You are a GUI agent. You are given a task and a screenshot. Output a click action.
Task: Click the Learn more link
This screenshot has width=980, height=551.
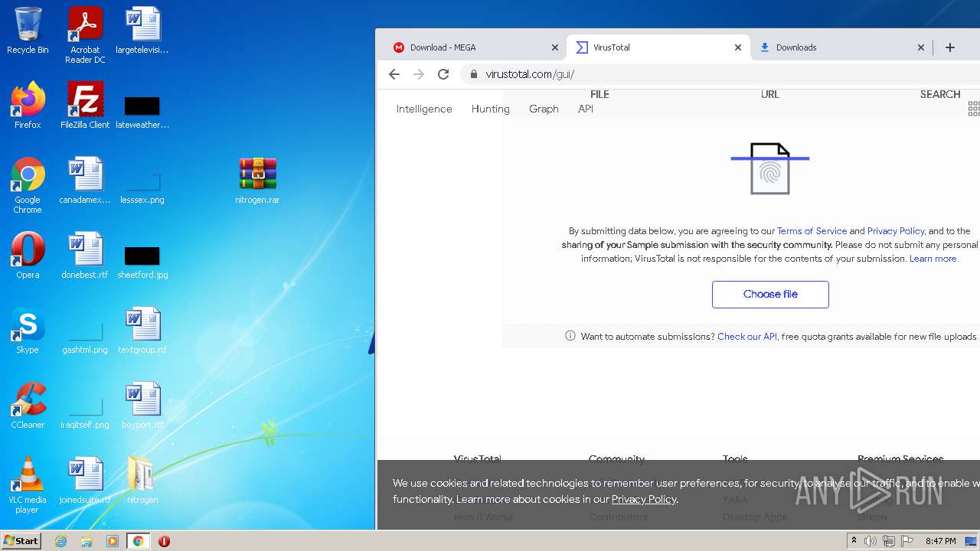(933, 259)
